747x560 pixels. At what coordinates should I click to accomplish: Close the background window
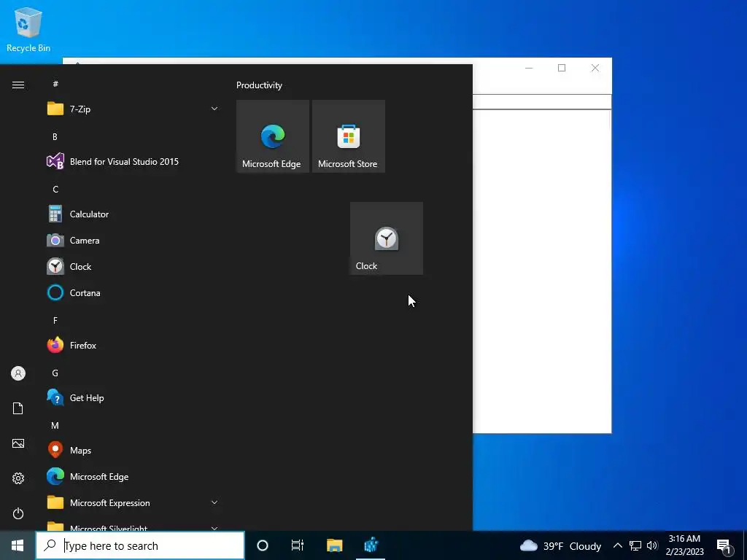[x=595, y=68]
